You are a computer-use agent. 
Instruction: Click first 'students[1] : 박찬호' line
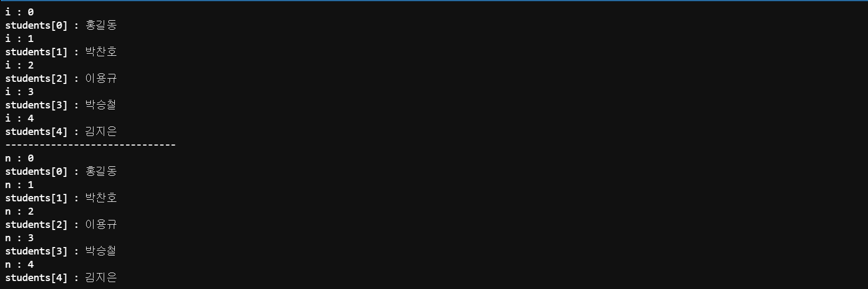pos(61,52)
